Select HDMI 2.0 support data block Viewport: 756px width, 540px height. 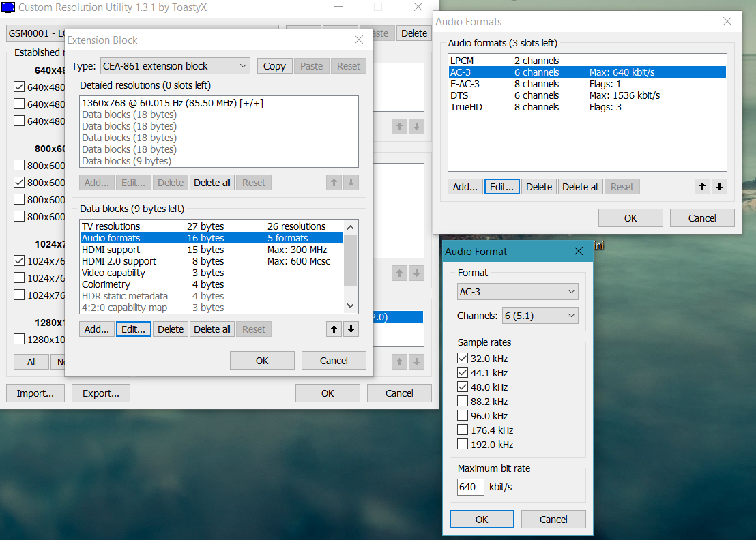[212, 261]
